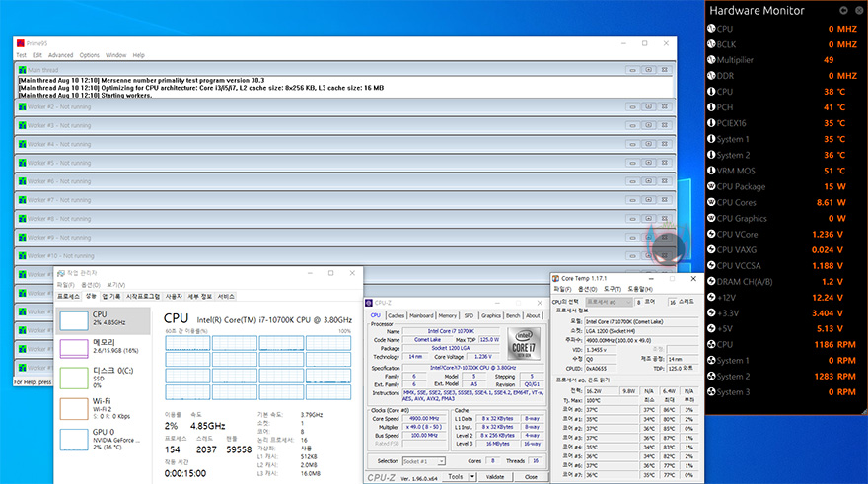Image resolution: width=868 pixels, height=484 pixels.
Task: Open the Graphics tab in CPU-Z
Action: [x=490, y=315]
